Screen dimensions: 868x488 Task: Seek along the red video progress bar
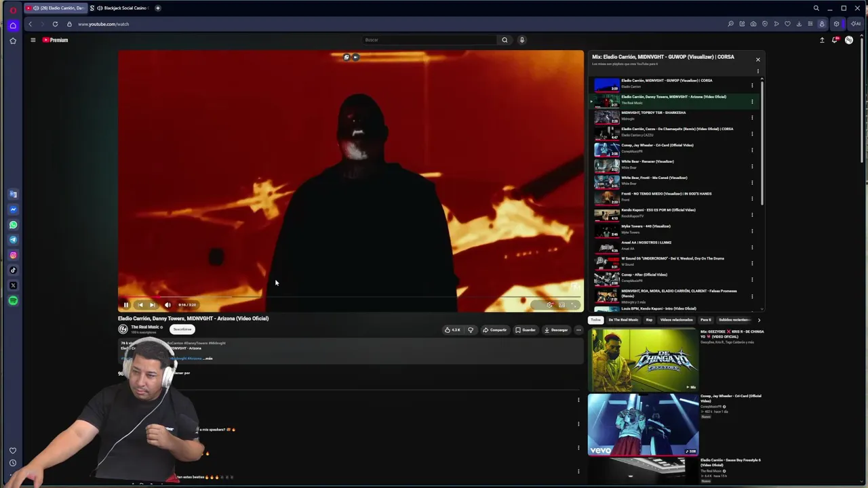pos(351,297)
